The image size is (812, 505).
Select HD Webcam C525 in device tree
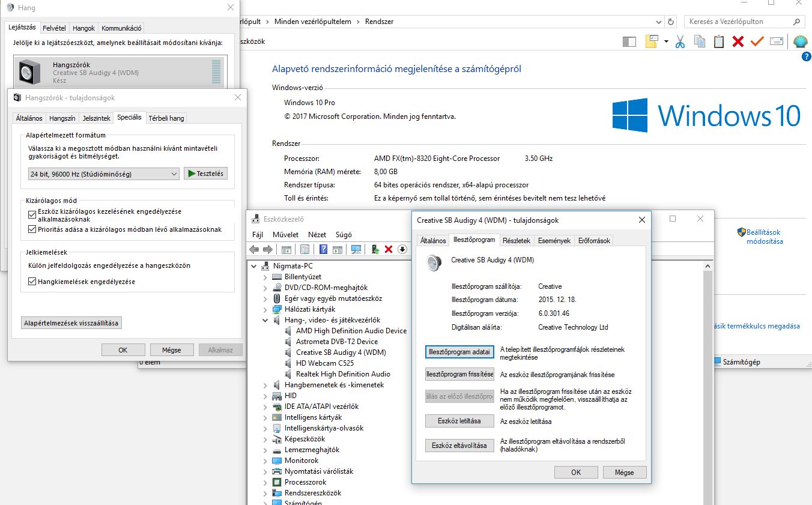(x=325, y=363)
